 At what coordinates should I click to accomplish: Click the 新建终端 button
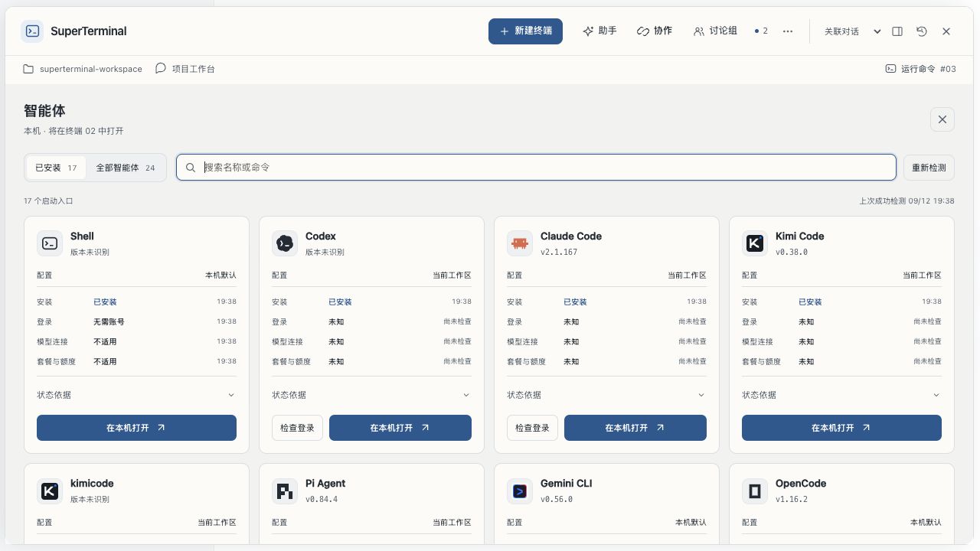pyautogui.click(x=525, y=31)
